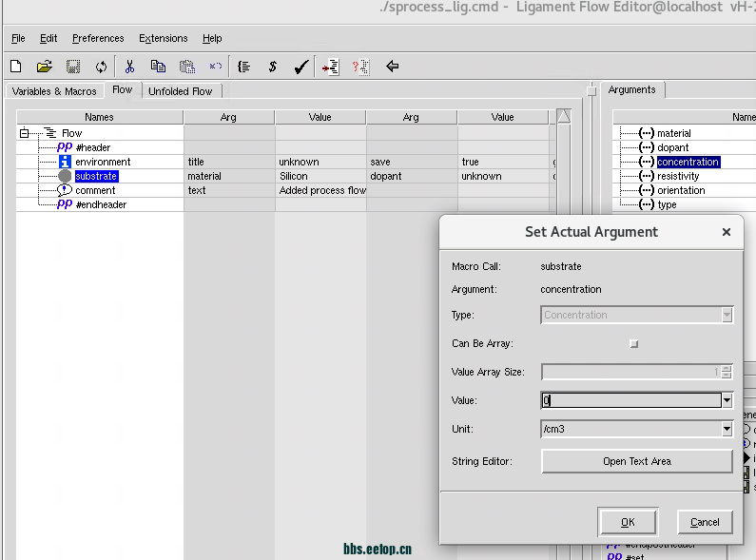Screen dimensions: 756x560
Task: Select the substrate tree row
Action: pos(96,176)
